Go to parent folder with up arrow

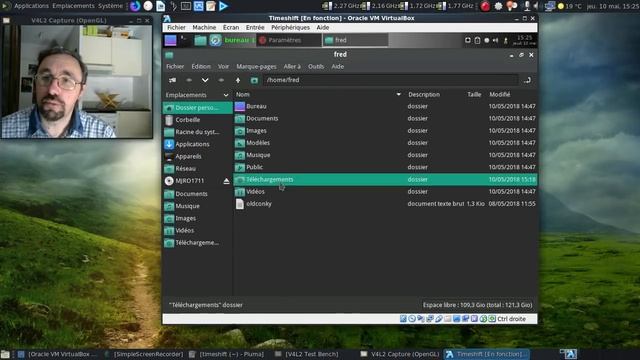(238, 80)
